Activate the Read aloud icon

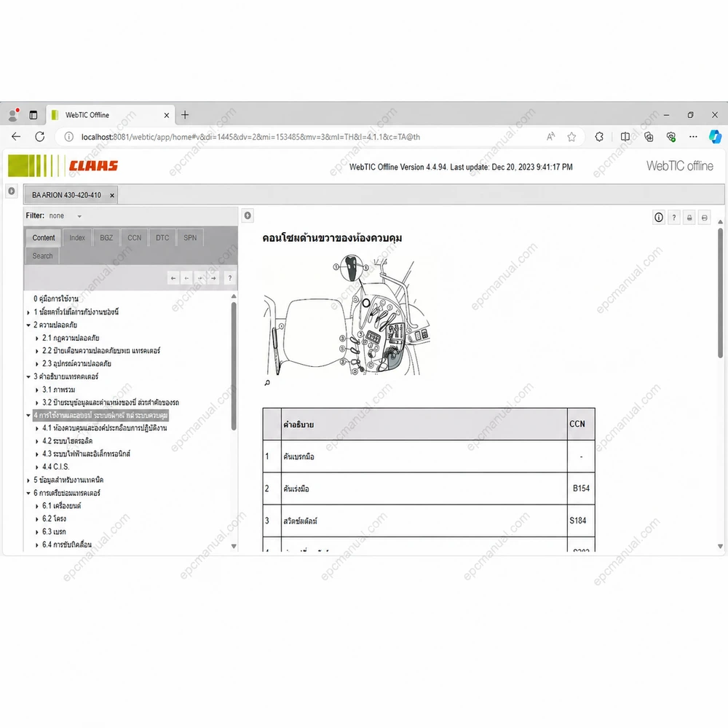550,137
